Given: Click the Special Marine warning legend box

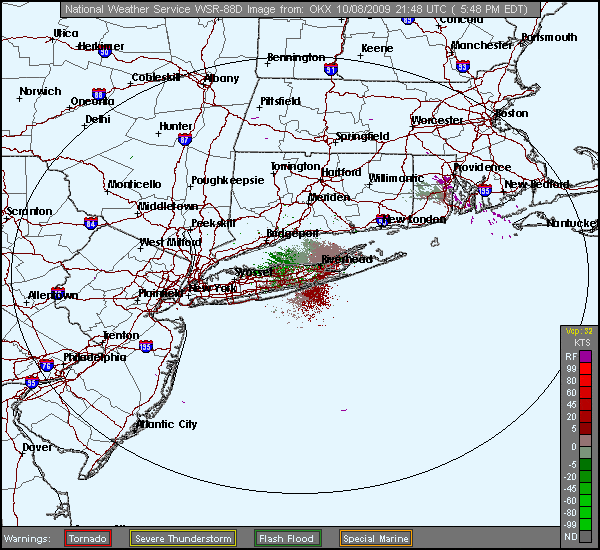Looking at the screenshot, I should 375,539.
